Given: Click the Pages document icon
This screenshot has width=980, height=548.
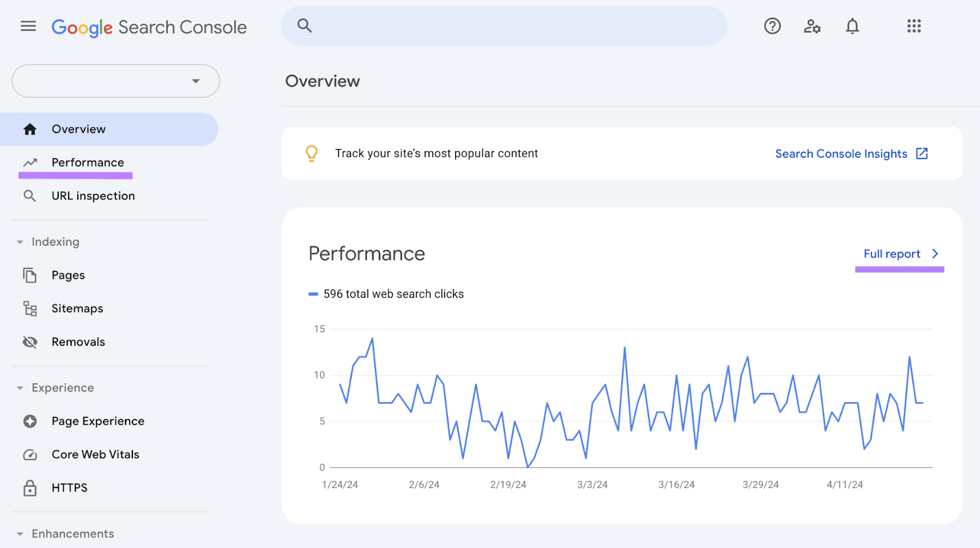Looking at the screenshot, I should (x=29, y=275).
